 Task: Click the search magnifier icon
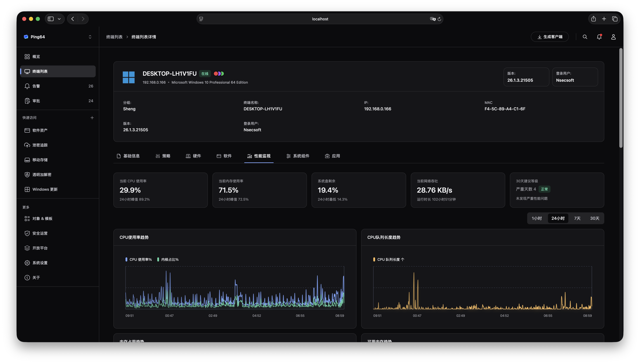585,37
